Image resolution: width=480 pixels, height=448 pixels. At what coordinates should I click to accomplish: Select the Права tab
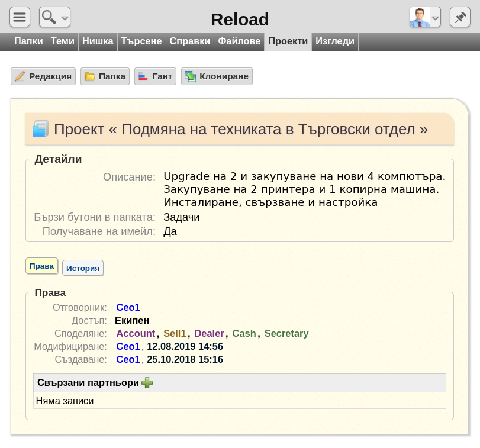tap(41, 266)
